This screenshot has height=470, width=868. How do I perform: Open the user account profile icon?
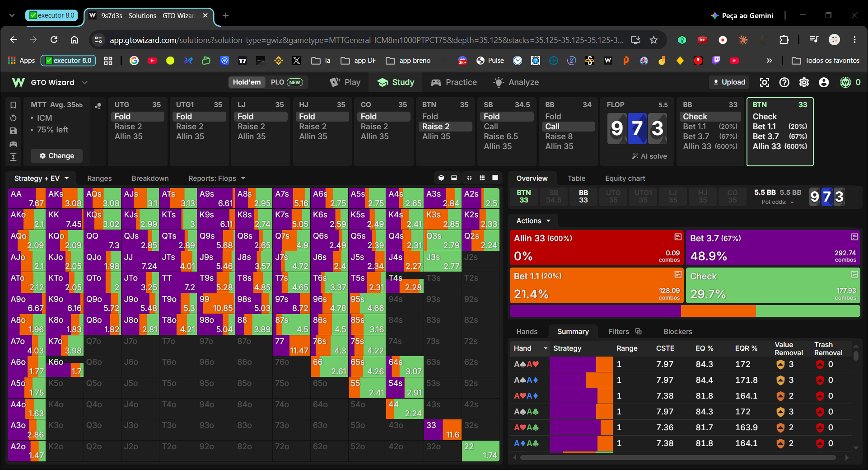(x=824, y=82)
